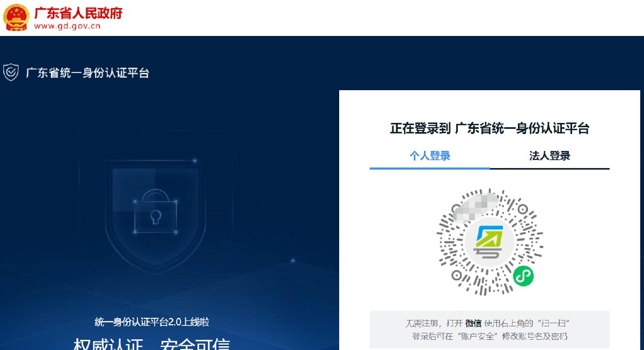Click the 无需注册，打开微信 instruction line
644x350 pixels.
(x=487, y=323)
